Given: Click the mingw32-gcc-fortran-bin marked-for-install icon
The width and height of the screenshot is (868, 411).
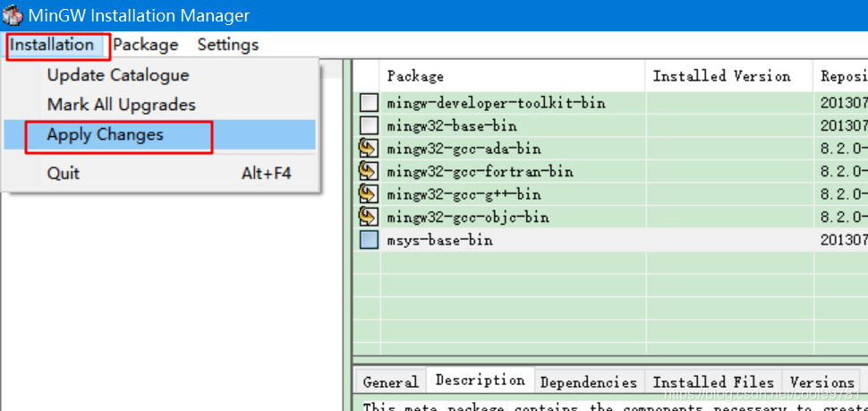Looking at the screenshot, I should pyautogui.click(x=369, y=171).
